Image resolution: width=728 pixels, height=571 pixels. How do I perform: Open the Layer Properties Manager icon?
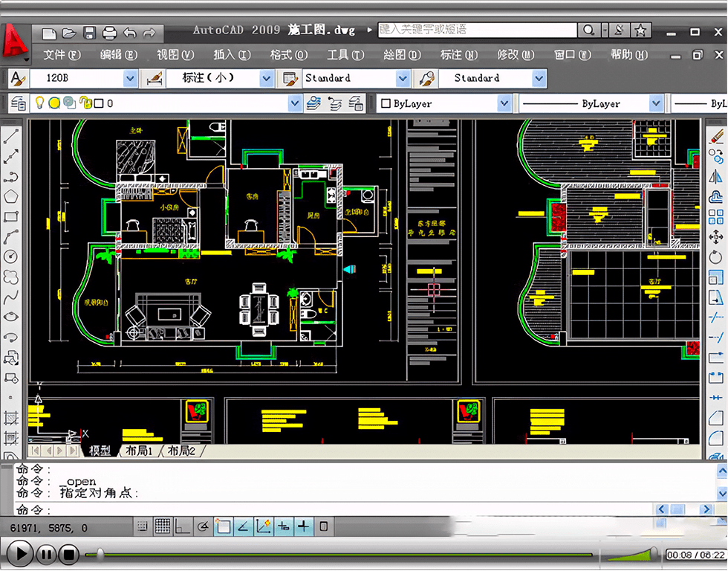[x=18, y=103]
